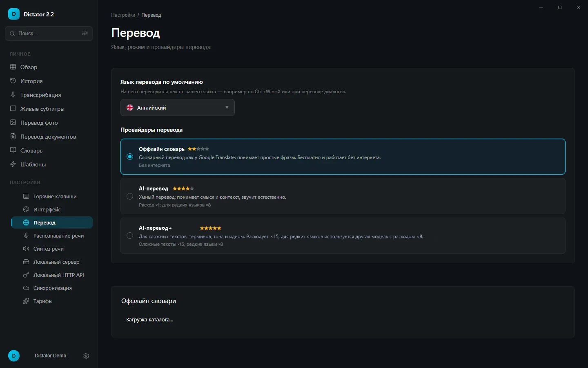The height and width of the screenshot is (368, 588).
Task: Open the Английский language dropdown
Action: [178, 108]
